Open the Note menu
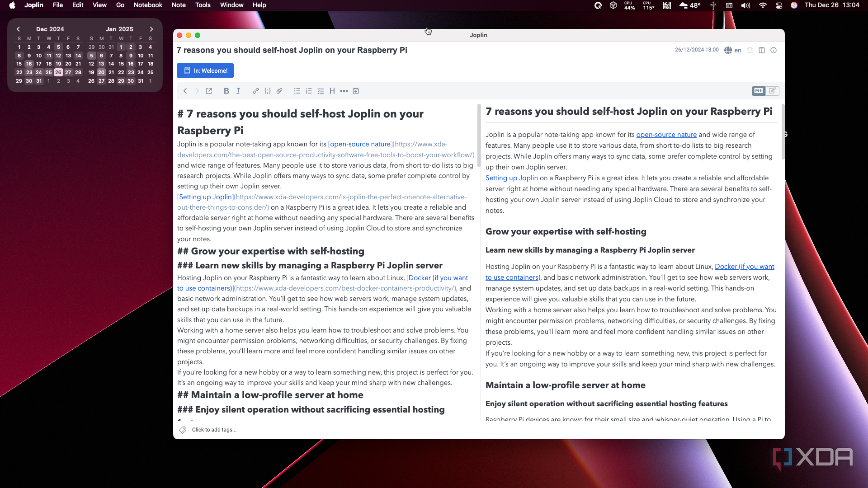Image resolution: width=868 pixels, height=488 pixels. click(179, 5)
